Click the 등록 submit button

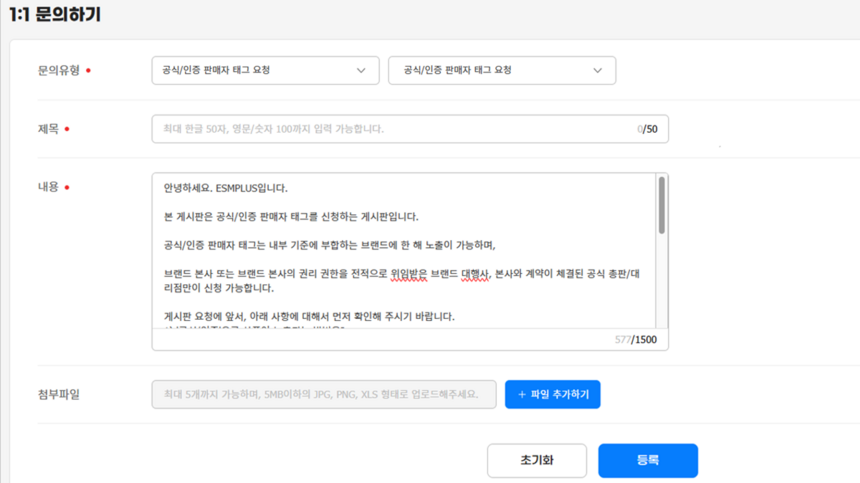[648, 461]
